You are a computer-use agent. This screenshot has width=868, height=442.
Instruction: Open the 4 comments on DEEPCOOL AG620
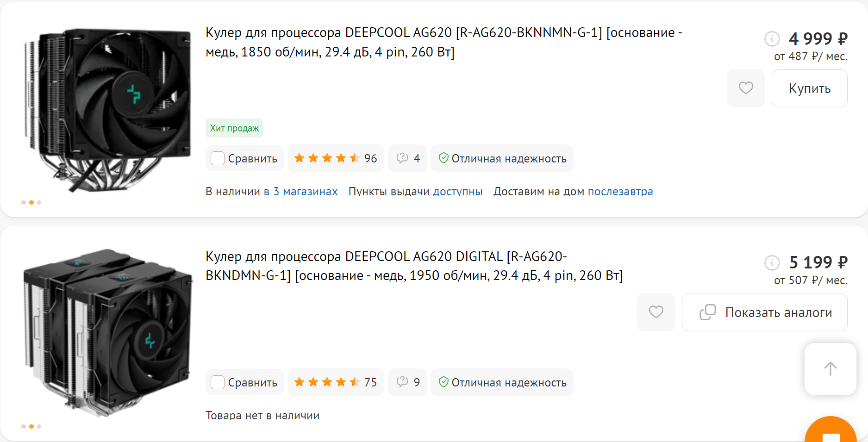pyautogui.click(x=407, y=159)
